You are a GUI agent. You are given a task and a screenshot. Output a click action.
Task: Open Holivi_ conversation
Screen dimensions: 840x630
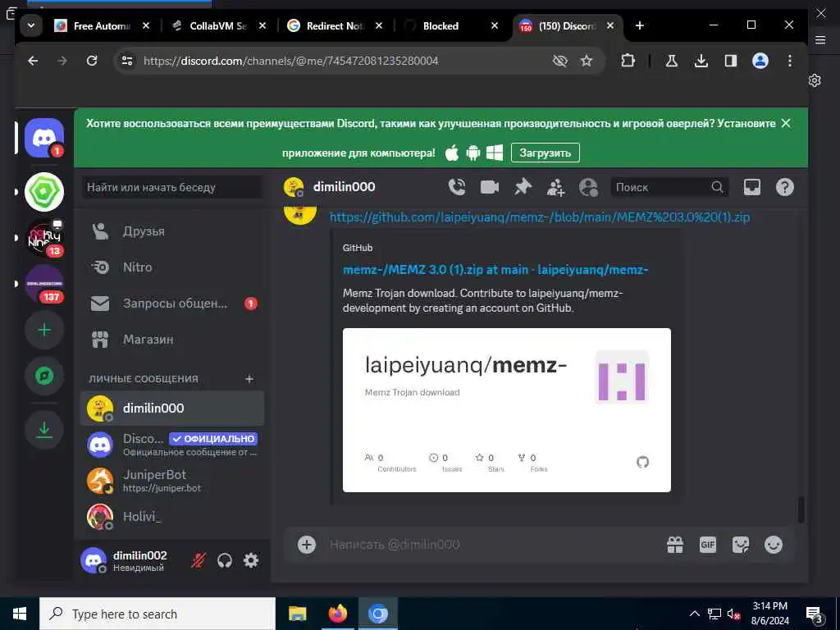(172, 517)
